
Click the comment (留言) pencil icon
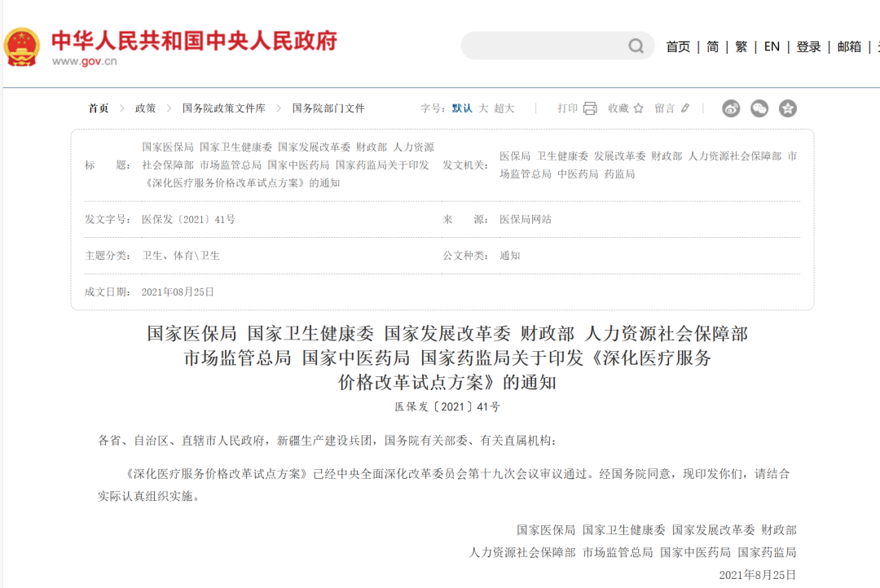tap(685, 108)
